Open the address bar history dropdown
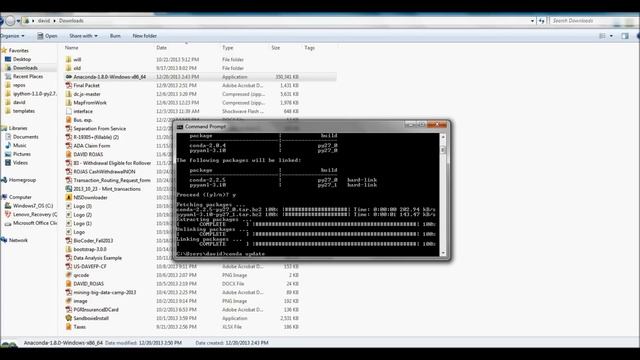The height and width of the screenshot is (360, 640). (532, 21)
